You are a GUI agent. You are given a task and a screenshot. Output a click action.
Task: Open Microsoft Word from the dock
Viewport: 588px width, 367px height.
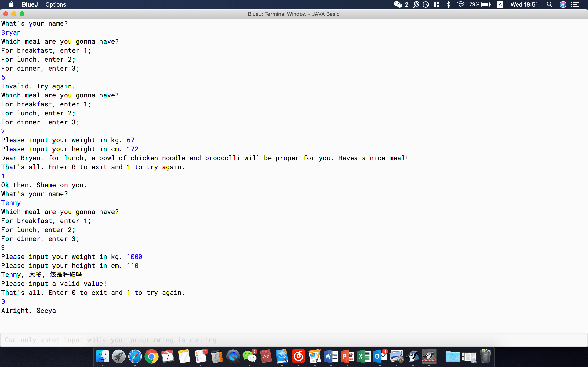point(331,357)
